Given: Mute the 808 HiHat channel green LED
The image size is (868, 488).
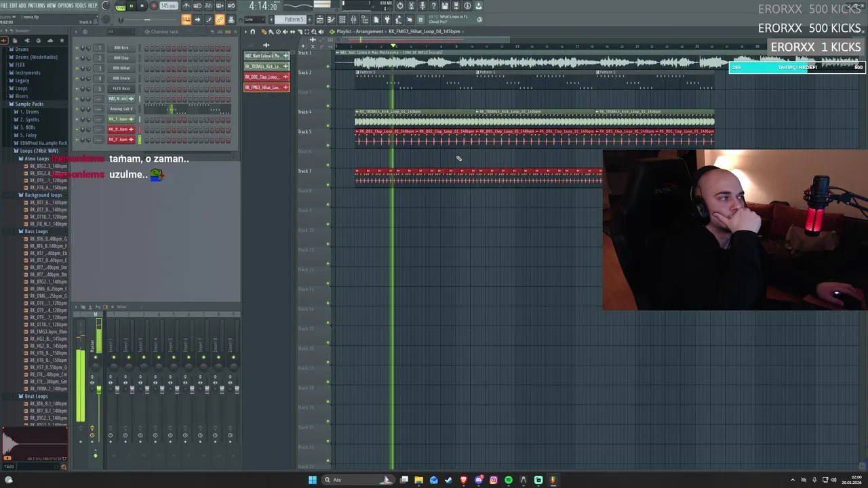Looking at the screenshot, I should point(77,68).
